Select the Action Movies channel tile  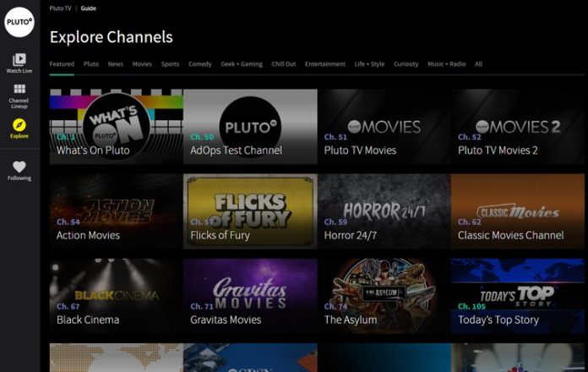pos(117,211)
